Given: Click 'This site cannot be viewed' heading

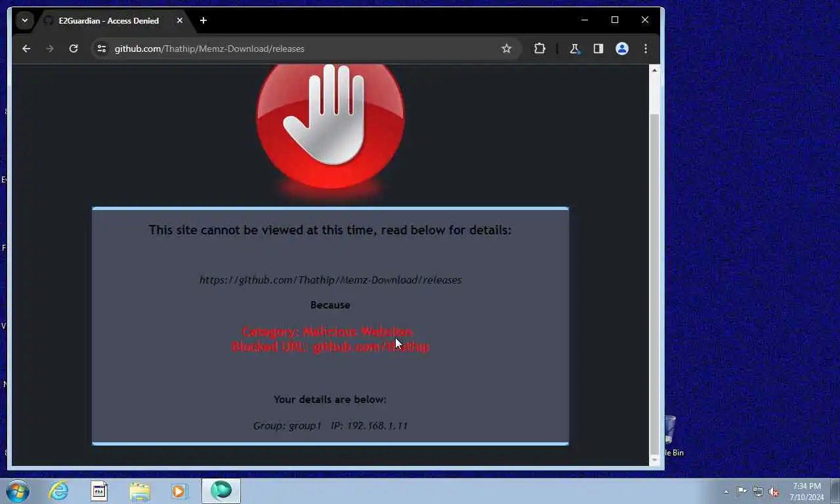Looking at the screenshot, I should (329, 230).
